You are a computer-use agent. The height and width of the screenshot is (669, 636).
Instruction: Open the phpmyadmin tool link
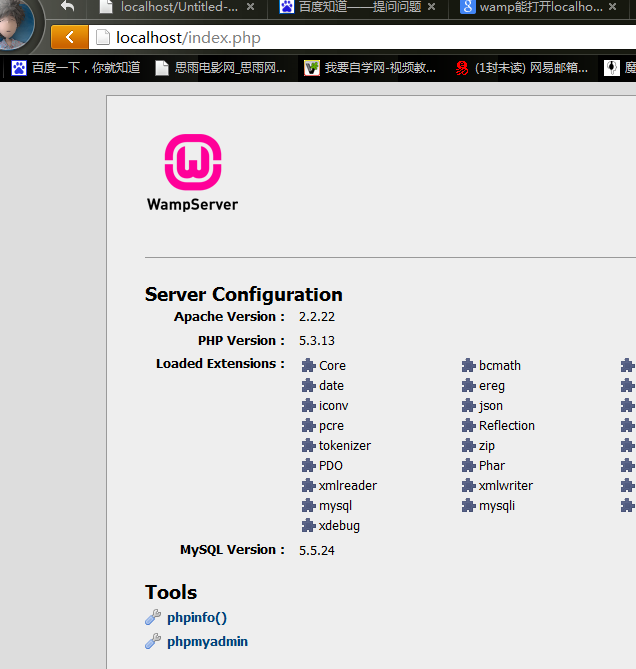click(207, 641)
